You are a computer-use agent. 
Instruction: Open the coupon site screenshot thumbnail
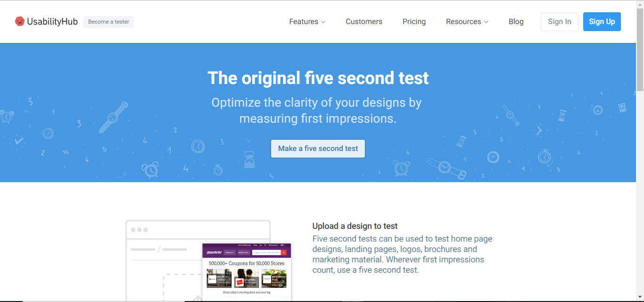click(x=247, y=272)
